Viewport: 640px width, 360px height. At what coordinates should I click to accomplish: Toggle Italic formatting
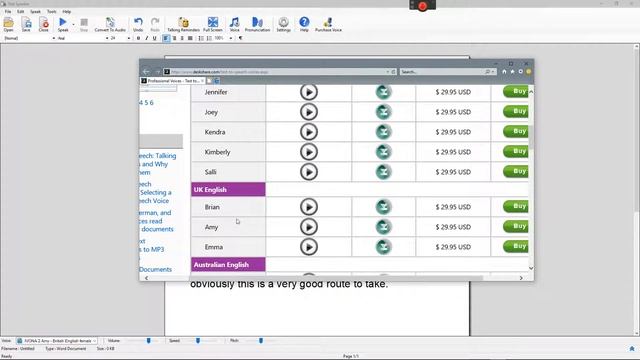pos(147,38)
